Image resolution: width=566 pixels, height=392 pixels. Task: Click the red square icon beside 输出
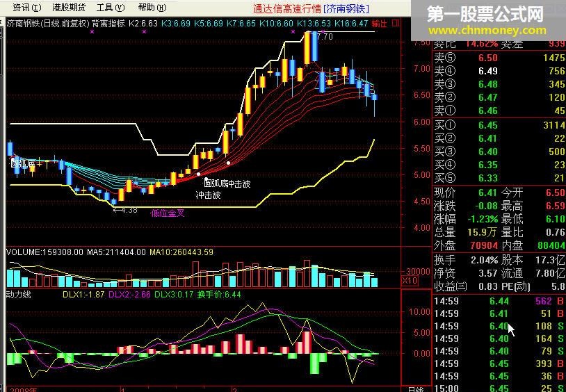[x=396, y=24]
